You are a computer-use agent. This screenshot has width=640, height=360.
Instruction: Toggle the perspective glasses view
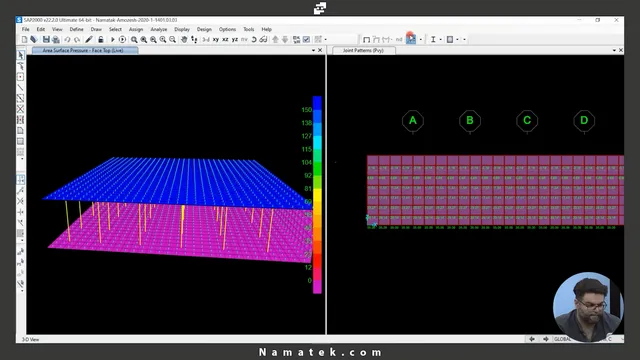263,40
